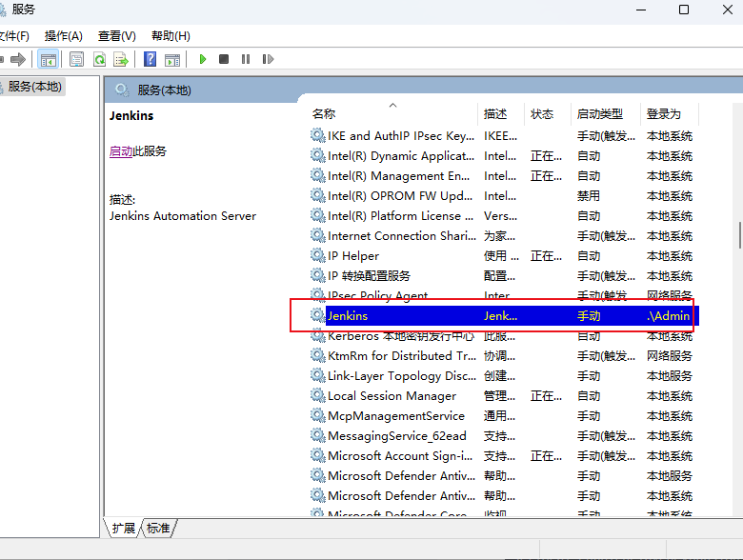Click the 启动 link to start Jenkins

coord(121,151)
